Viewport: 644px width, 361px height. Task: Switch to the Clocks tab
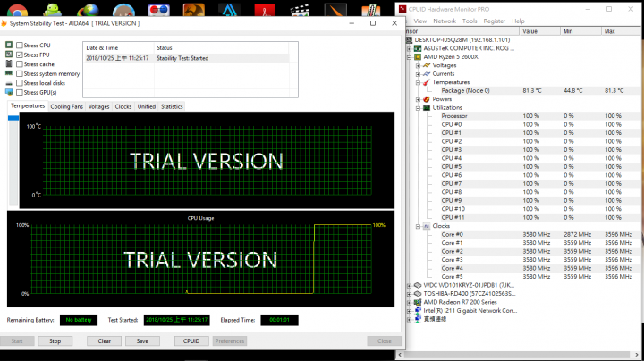(123, 106)
